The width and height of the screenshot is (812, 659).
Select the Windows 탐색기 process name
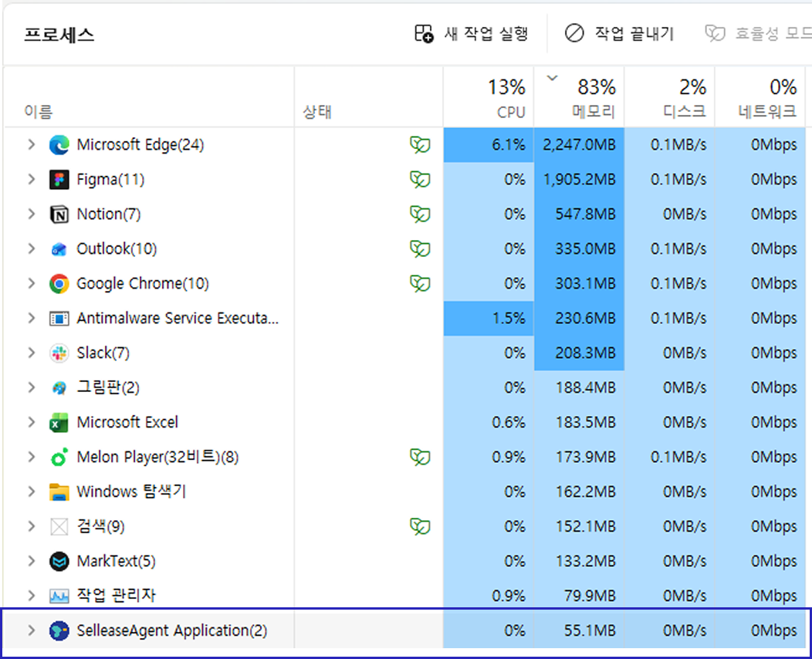coord(131,492)
